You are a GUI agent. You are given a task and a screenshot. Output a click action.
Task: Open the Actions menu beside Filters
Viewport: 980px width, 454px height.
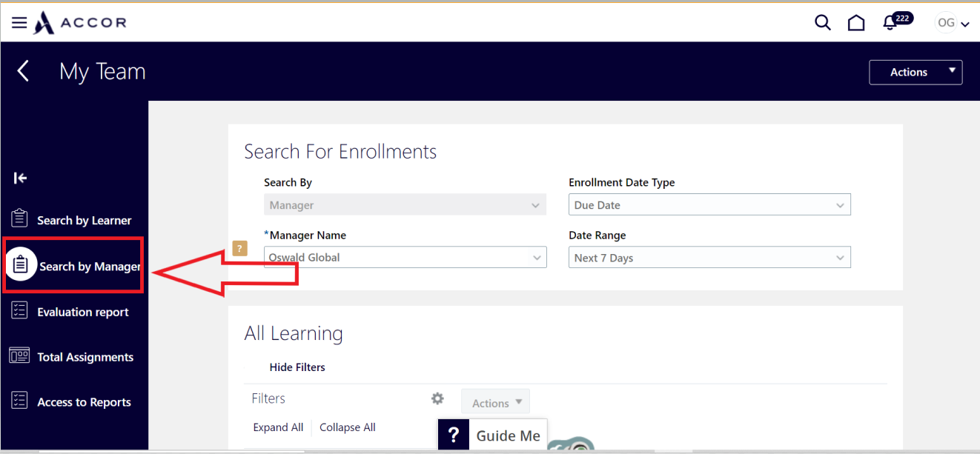(x=496, y=402)
